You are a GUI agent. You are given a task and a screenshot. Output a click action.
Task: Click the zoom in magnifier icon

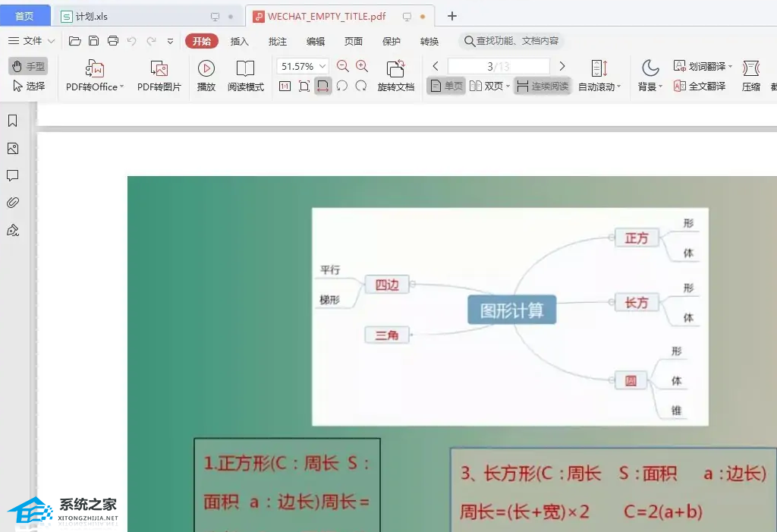point(362,66)
